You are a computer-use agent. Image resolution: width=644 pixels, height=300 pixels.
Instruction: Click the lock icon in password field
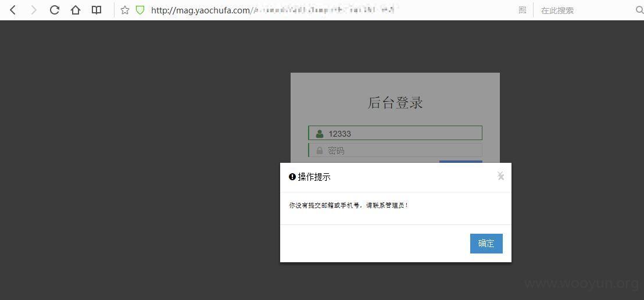coord(320,151)
